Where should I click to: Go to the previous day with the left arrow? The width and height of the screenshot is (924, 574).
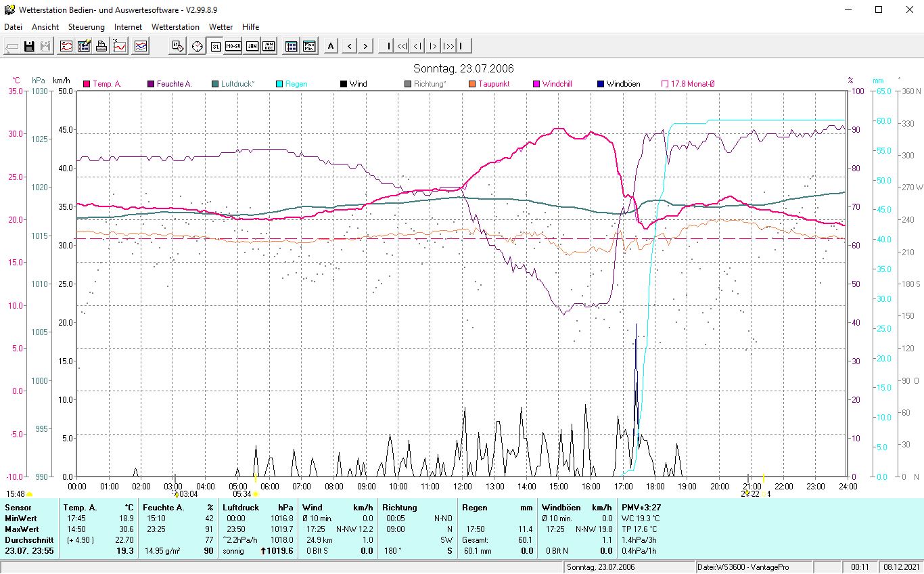(x=349, y=46)
